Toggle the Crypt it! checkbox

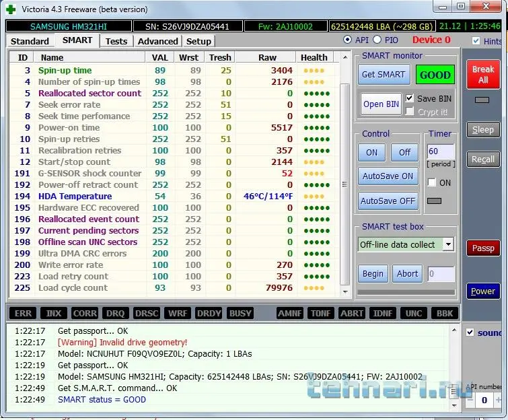pyautogui.click(x=410, y=112)
